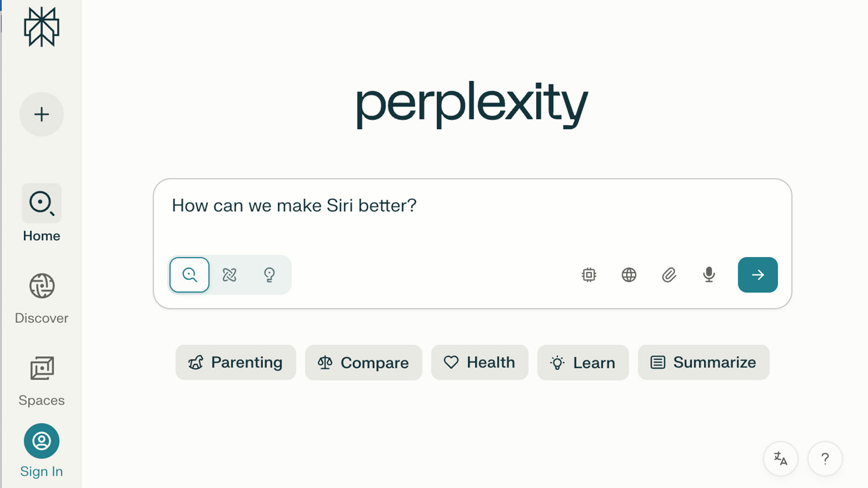Submit query with arrow button
Viewport: 868px width, 488px height.
[x=758, y=275]
